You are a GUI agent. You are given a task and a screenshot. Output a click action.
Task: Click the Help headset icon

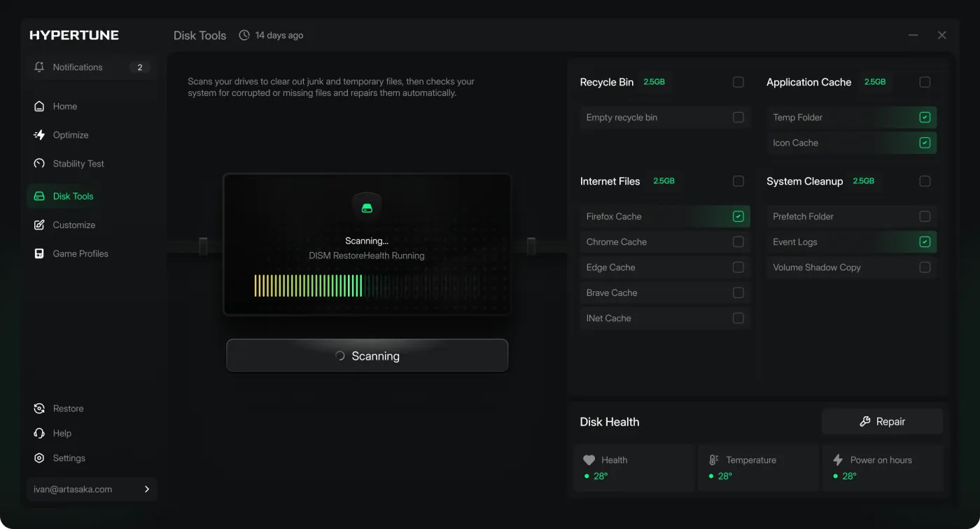point(39,433)
